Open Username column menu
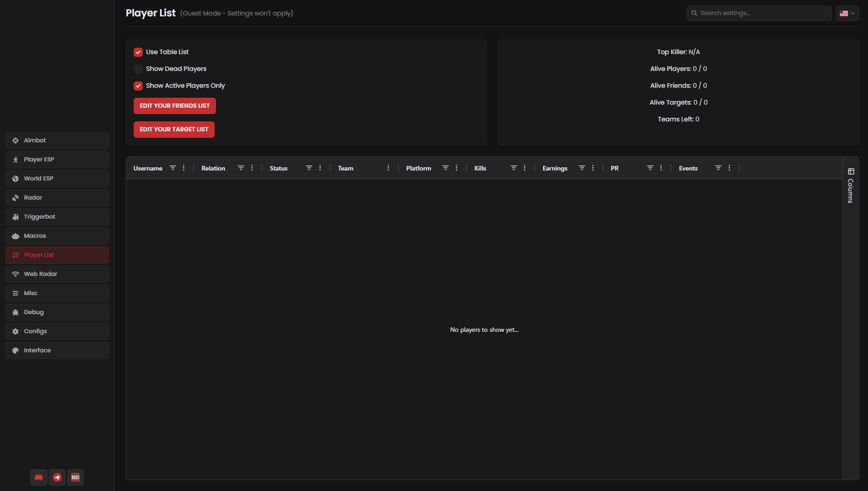 click(x=184, y=168)
